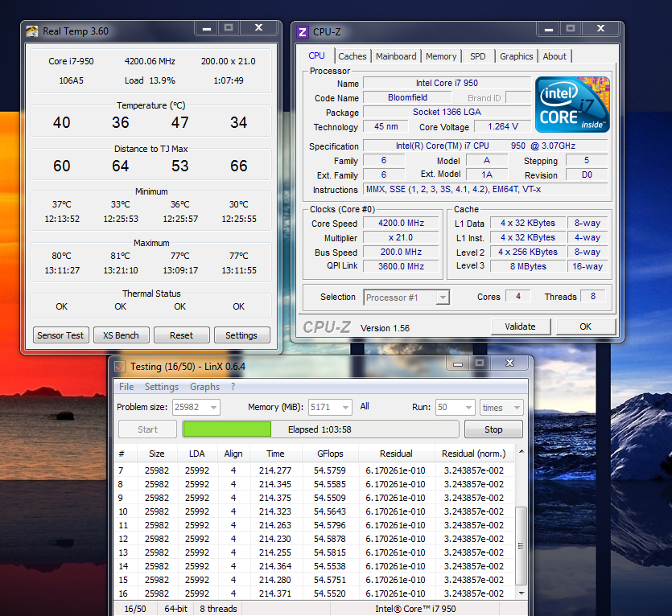
Task: Open the ? help menu in LinX
Action: coord(233,387)
